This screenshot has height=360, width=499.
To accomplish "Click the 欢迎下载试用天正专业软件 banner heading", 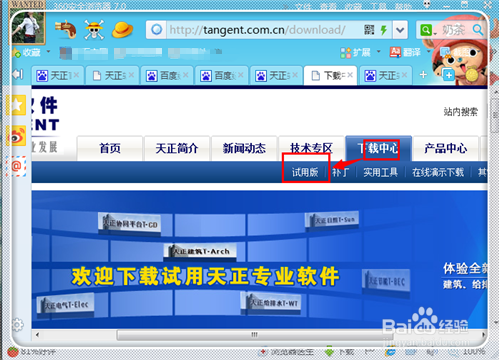I will (x=205, y=277).
